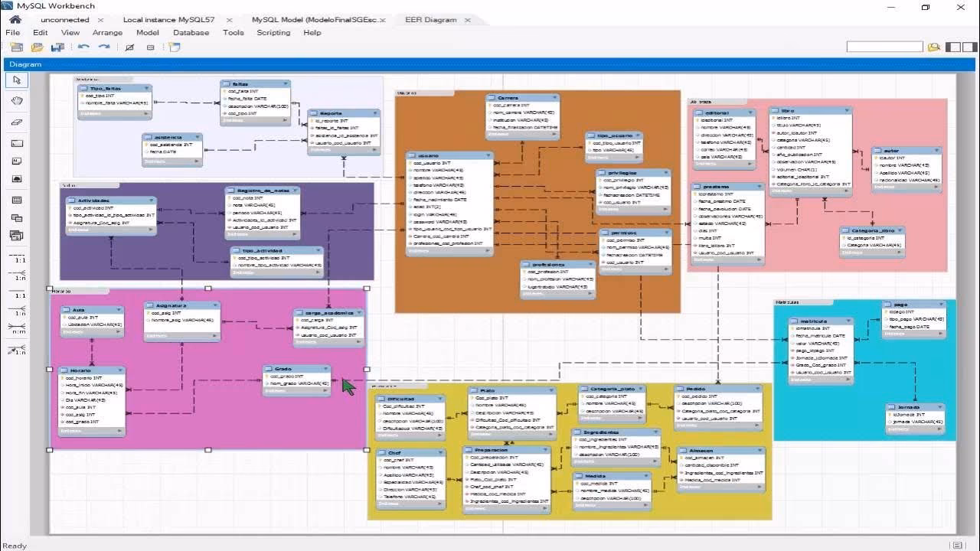The image size is (980, 551).
Task: Open the Database menu
Action: click(191, 33)
